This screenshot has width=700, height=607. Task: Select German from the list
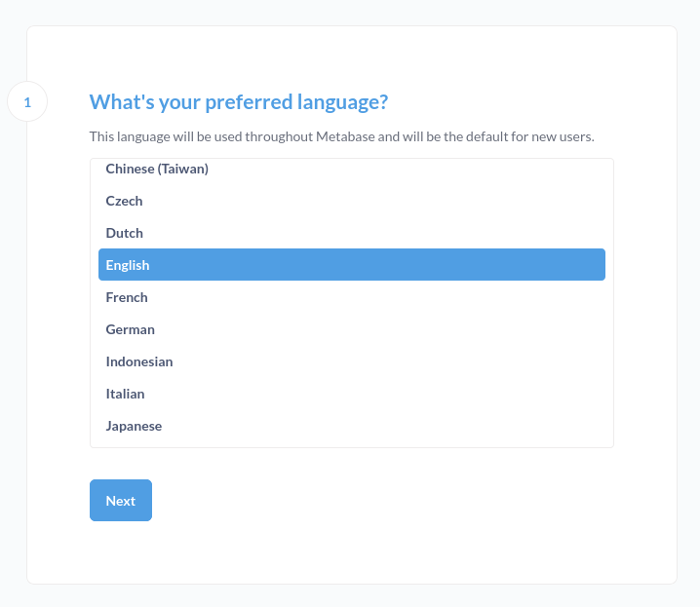coord(352,329)
